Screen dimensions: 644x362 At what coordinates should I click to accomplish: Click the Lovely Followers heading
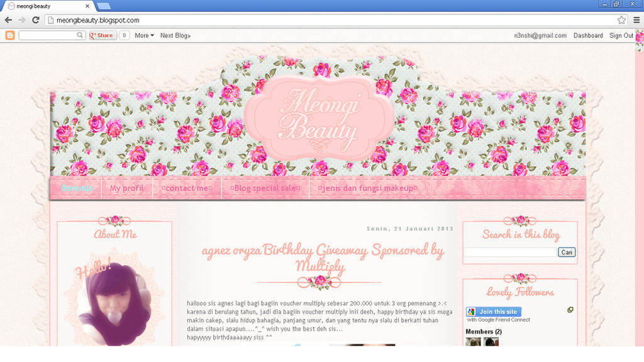[520, 292]
